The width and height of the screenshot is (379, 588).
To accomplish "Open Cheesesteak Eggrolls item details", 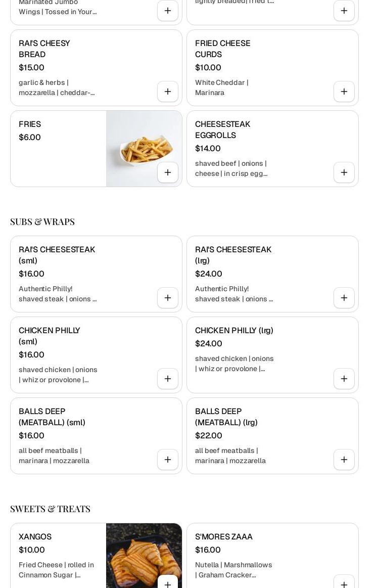I will click(222, 129).
